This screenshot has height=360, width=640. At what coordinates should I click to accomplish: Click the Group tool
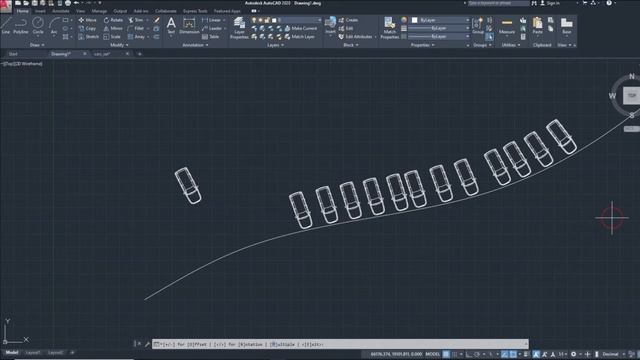478,26
